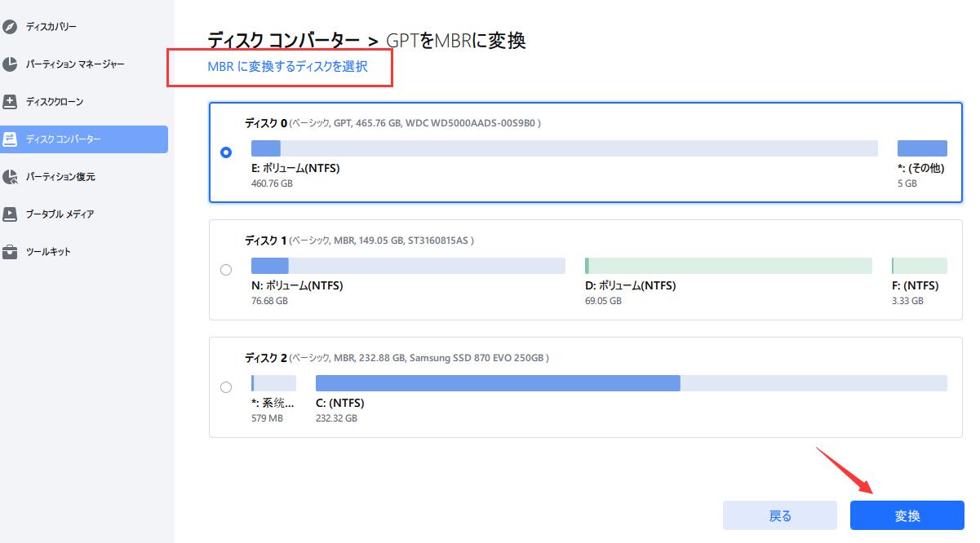Click the 変換 button
The width and height of the screenshot is (980, 543).
907,515
